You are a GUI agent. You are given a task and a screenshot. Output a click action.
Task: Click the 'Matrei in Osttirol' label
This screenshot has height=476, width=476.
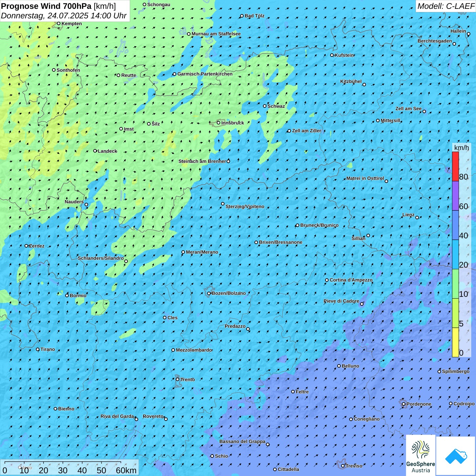click(365, 178)
